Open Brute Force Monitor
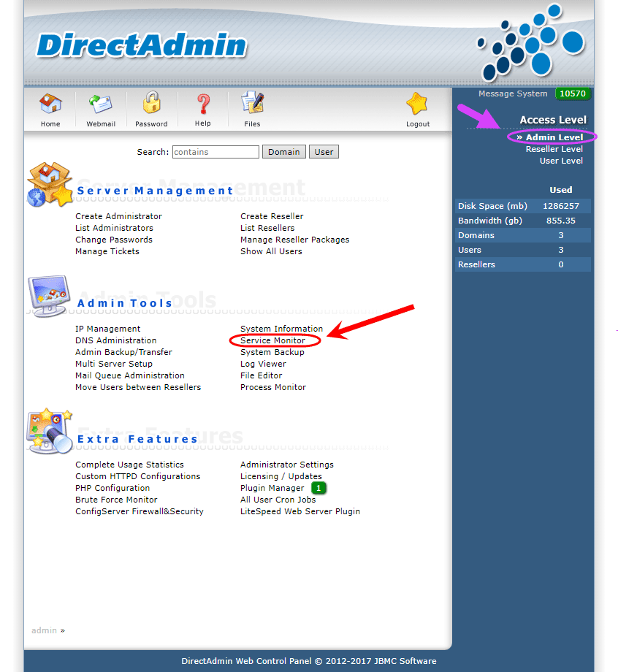Viewport: 618px width, 672px height. 116,500
